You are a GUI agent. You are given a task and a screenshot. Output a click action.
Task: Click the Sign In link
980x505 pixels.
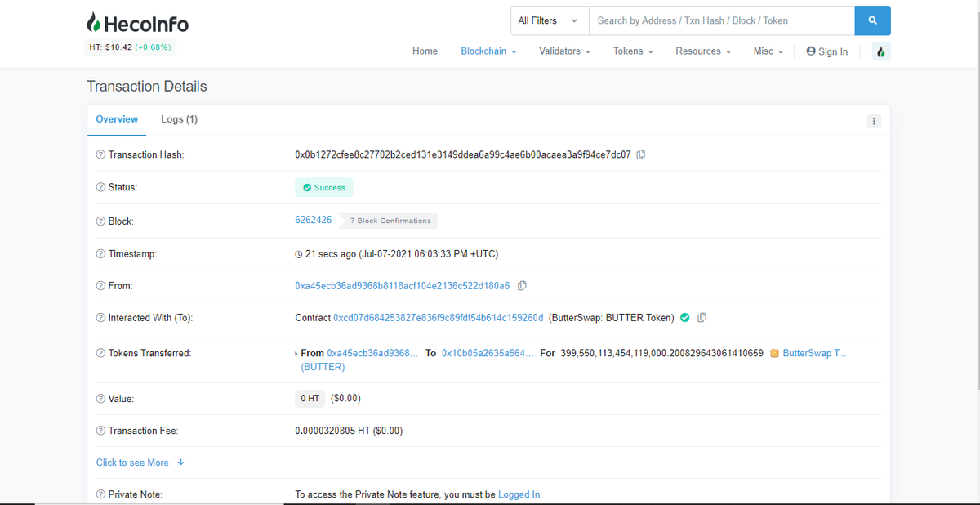tap(826, 51)
